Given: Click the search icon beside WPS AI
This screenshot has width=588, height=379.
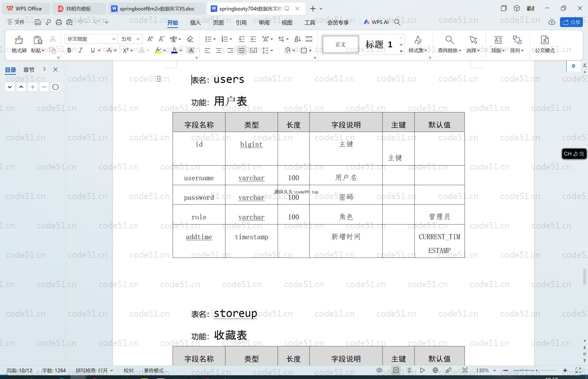Looking at the screenshot, I should click(x=397, y=22).
